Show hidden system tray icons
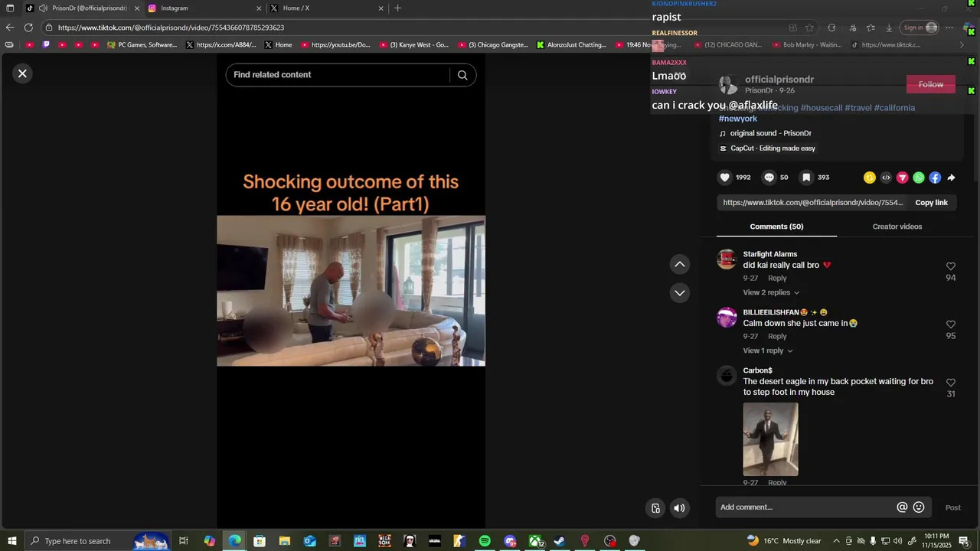This screenshot has height=551, width=980. click(x=836, y=541)
